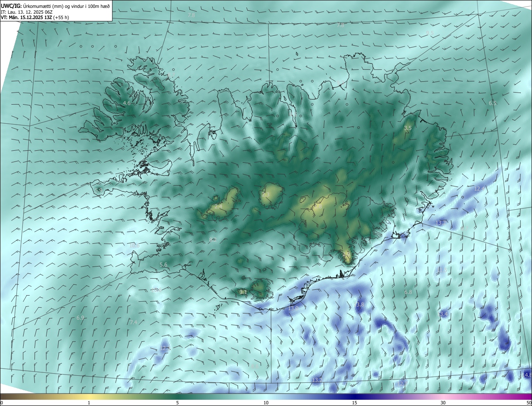The width and height of the screenshot is (532, 406).
Task: Click the 6.5 value on the map
Action: click(x=493, y=103)
